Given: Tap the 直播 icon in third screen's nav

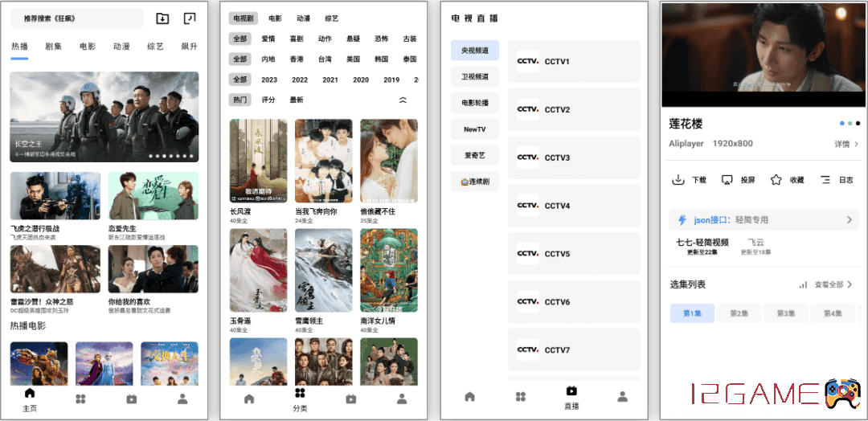Looking at the screenshot, I should coord(572,390).
